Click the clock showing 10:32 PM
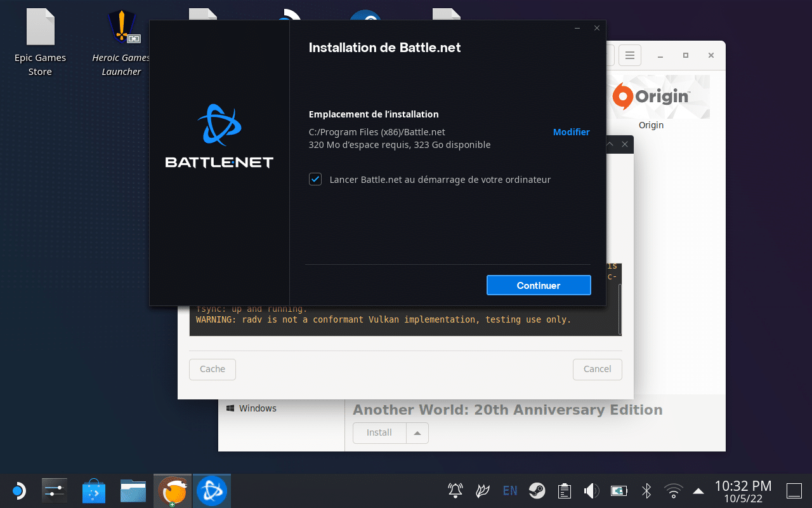The image size is (812, 508). pos(743,490)
